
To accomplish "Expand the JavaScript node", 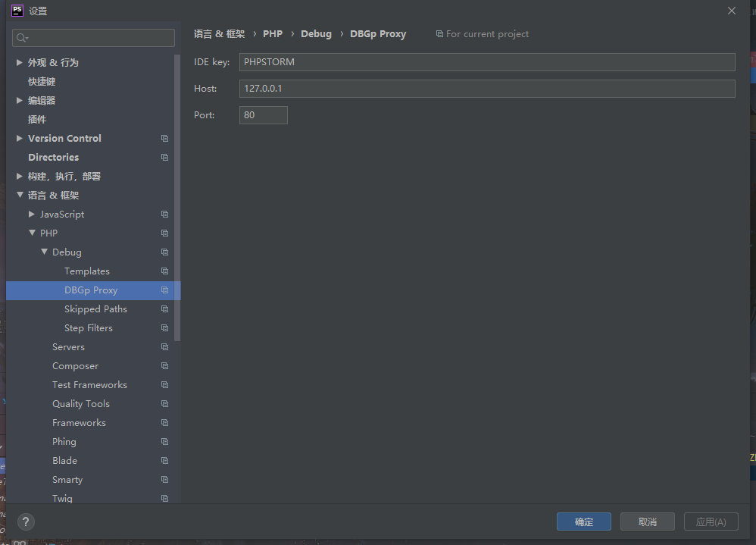I will click(32, 215).
